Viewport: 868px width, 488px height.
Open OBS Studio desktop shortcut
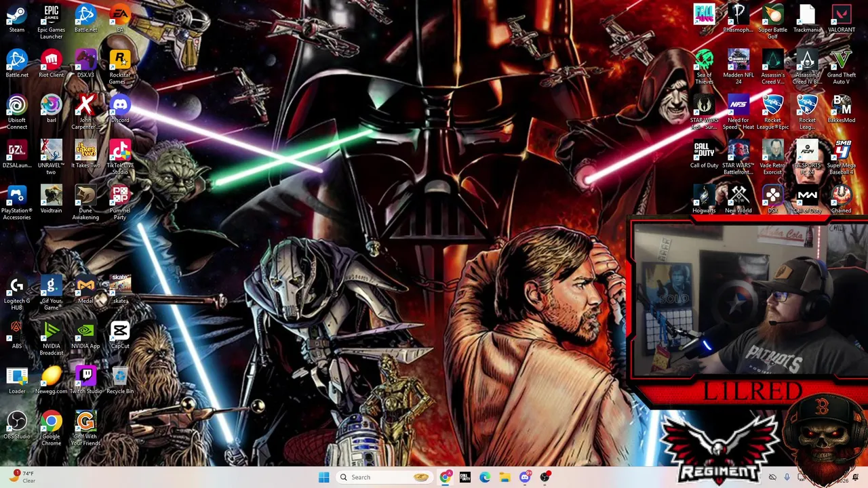(x=17, y=426)
